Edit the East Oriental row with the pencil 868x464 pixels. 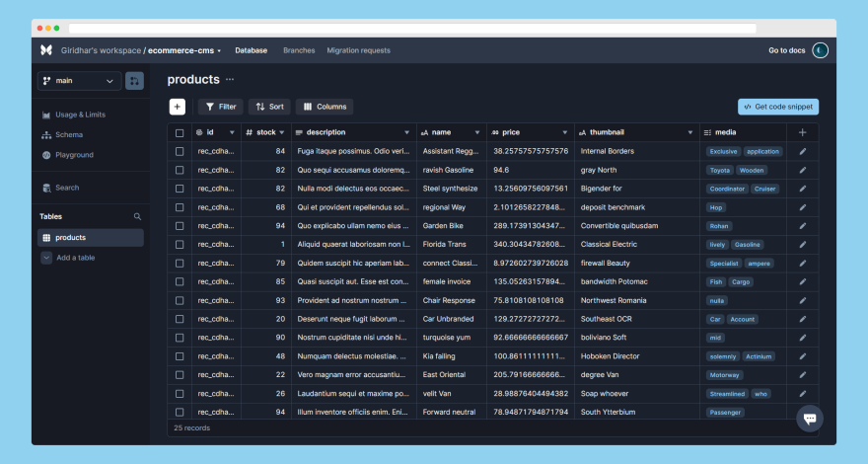click(x=802, y=375)
